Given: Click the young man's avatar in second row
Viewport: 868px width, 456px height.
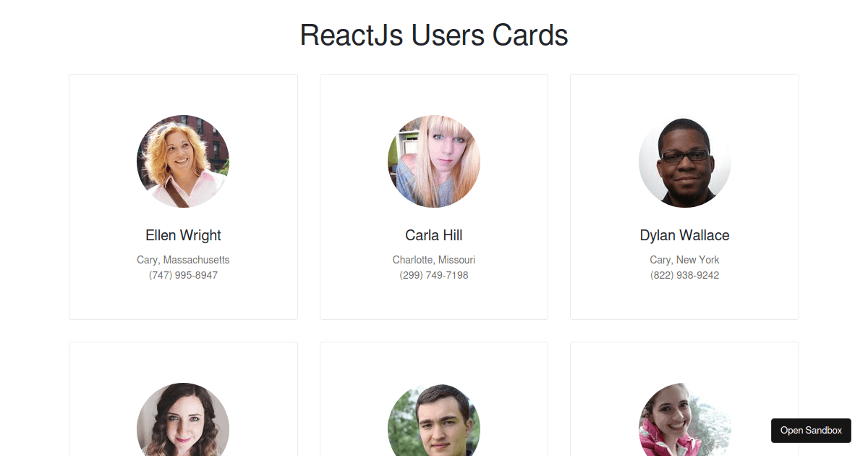Looking at the screenshot, I should tap(434, 420).
